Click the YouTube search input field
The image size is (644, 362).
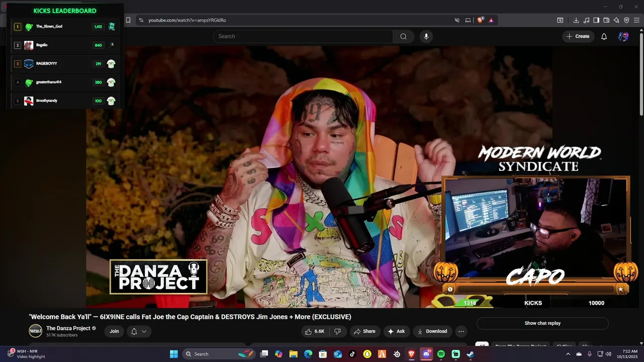(x=303, y=36)
